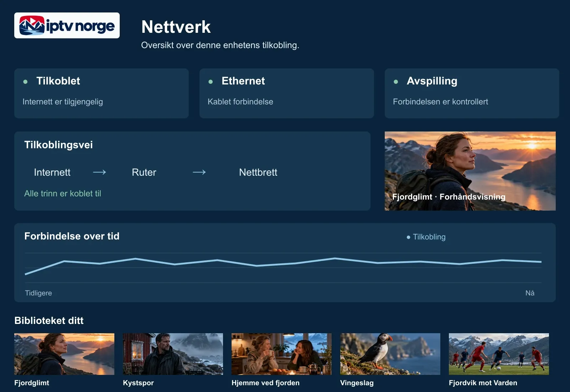
Task: Click the green status dot beside Ethernet
Action: point(211,82)
